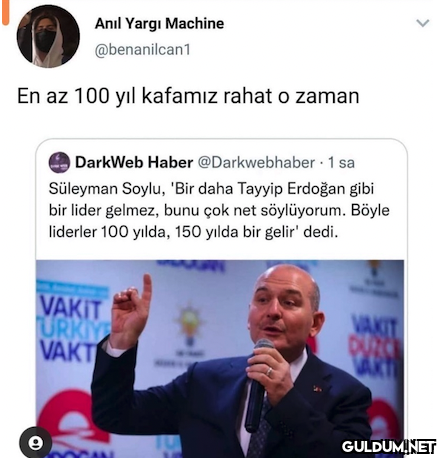440x458 pixels.
Task: Click the raised finger in the photo
Action: click(147, 289)
